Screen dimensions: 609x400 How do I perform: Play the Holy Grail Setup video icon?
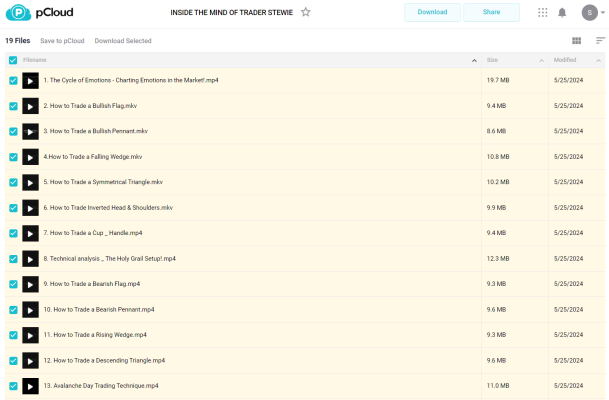pyautogui.click(x=30, y=258)
